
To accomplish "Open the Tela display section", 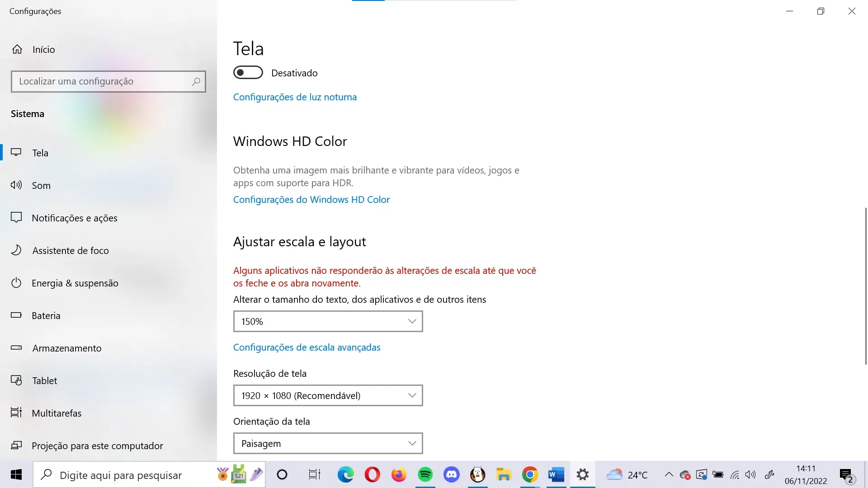I will (108, 153).
